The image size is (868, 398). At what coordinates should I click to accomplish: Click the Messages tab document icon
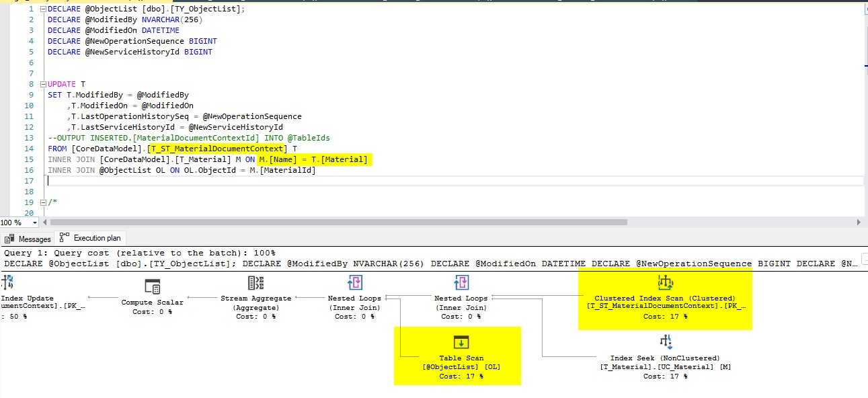[x=10, y=238]
